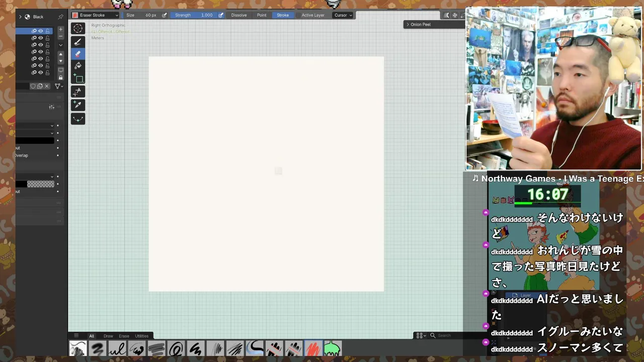Toggle size pen pressure icon

coord(165,15)
